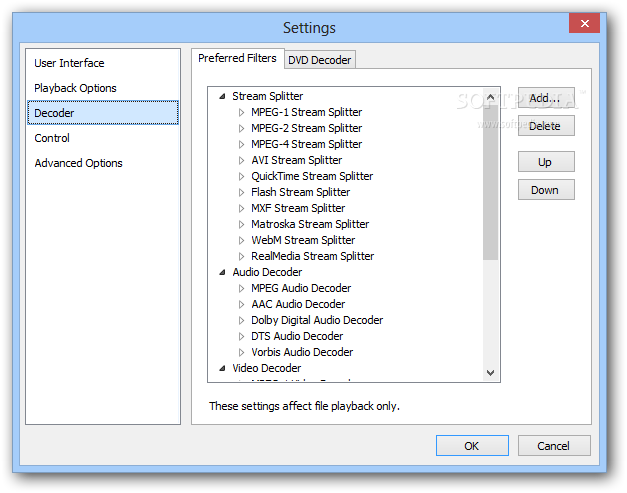This screenshot has width=627, height=493.
Task: Open the DVD Decoder tab
Action: coord(319,60)
